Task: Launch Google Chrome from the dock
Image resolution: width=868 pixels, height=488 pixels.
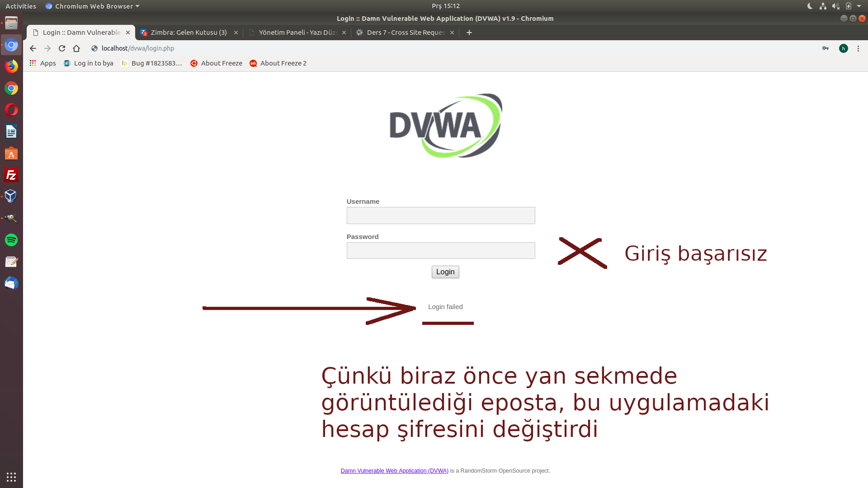Action: click(x=11, y=88)
